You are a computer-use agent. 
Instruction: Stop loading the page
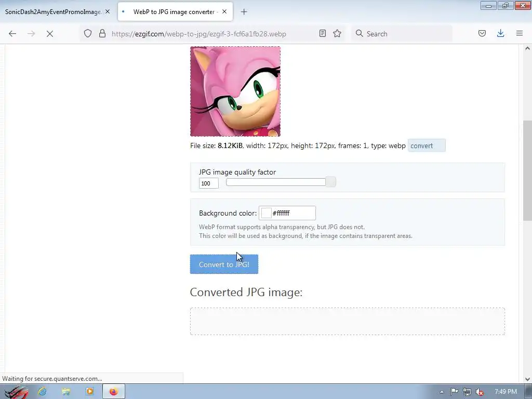(x=50, y=34)
